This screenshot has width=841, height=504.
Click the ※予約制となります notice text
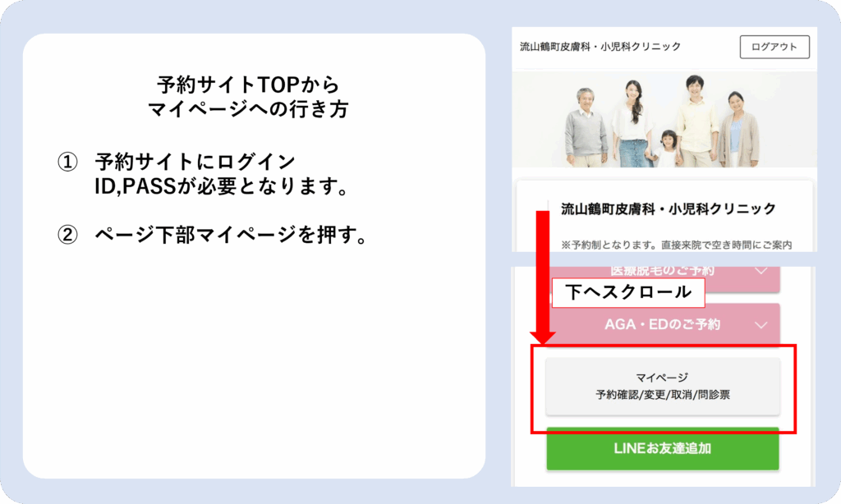point(677,245)
